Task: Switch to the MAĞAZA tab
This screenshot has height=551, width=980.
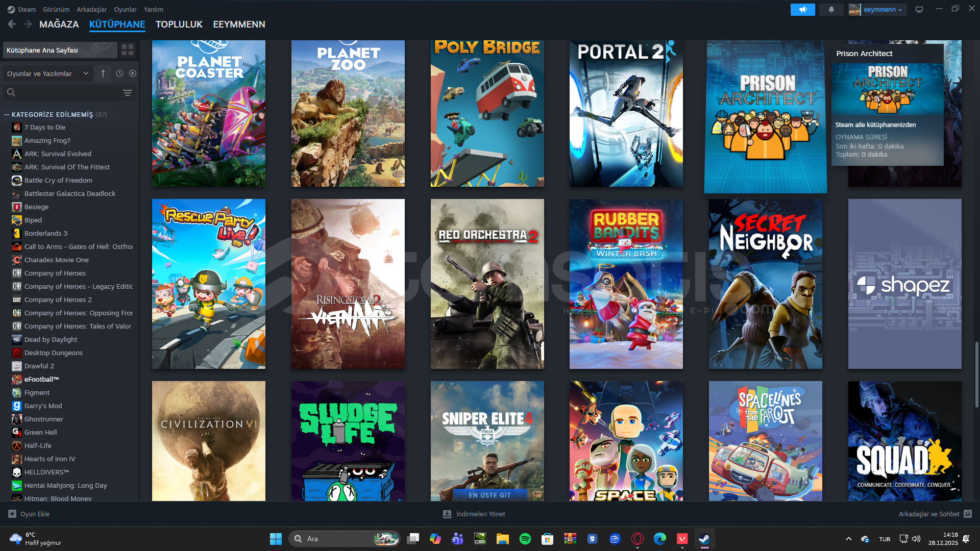Action: click(x=59, y=24)
